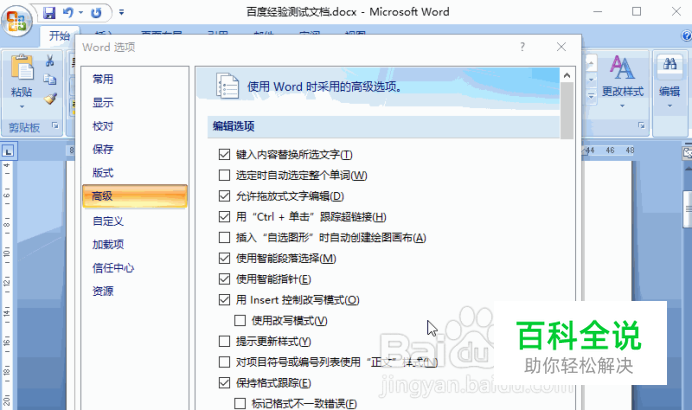Select 加载项 in options sidebar
692x410 pixels.
108,244
